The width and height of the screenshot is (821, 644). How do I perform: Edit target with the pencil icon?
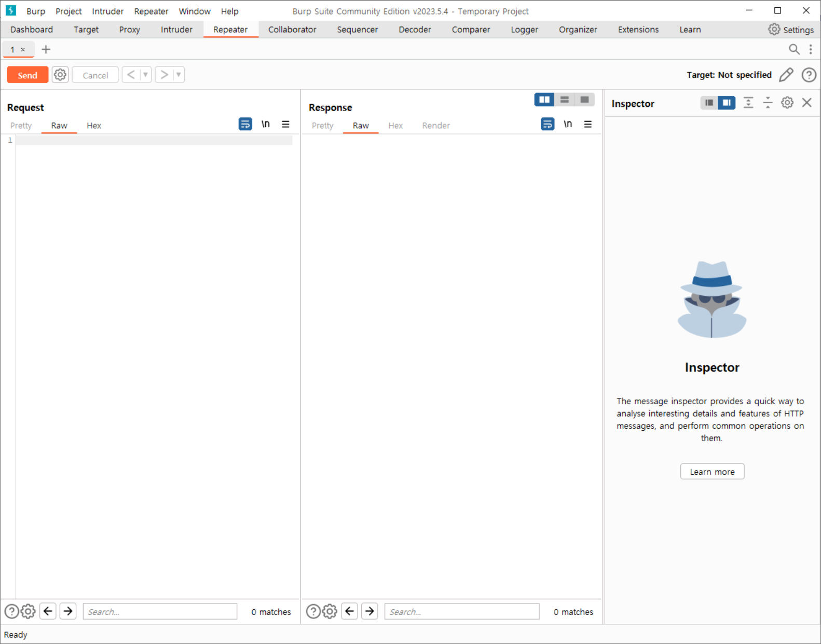tap(786, 75)
